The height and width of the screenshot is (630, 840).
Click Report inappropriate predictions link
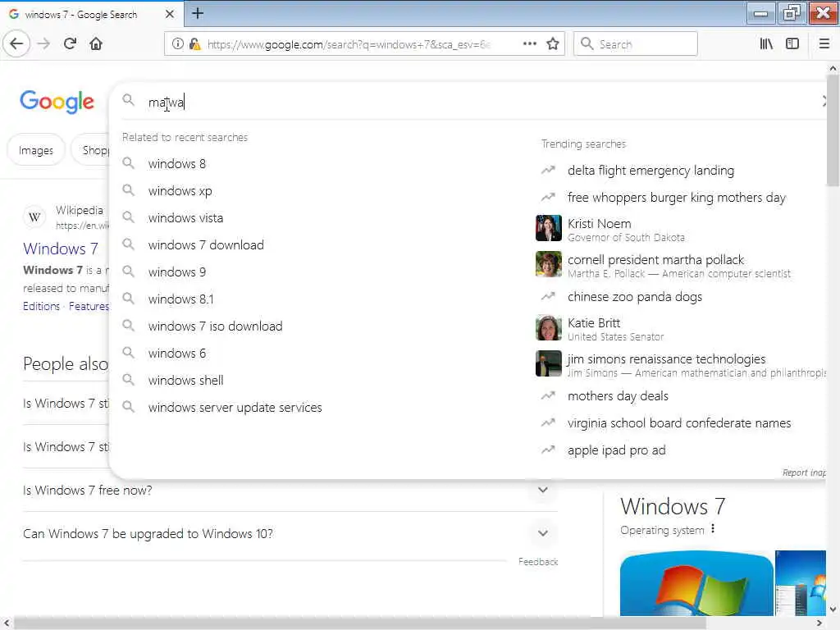click(x=804, y=472)
